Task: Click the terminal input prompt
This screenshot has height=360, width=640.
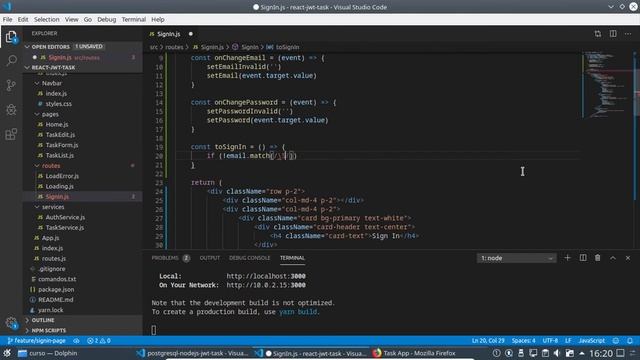Action: point(154,330)
